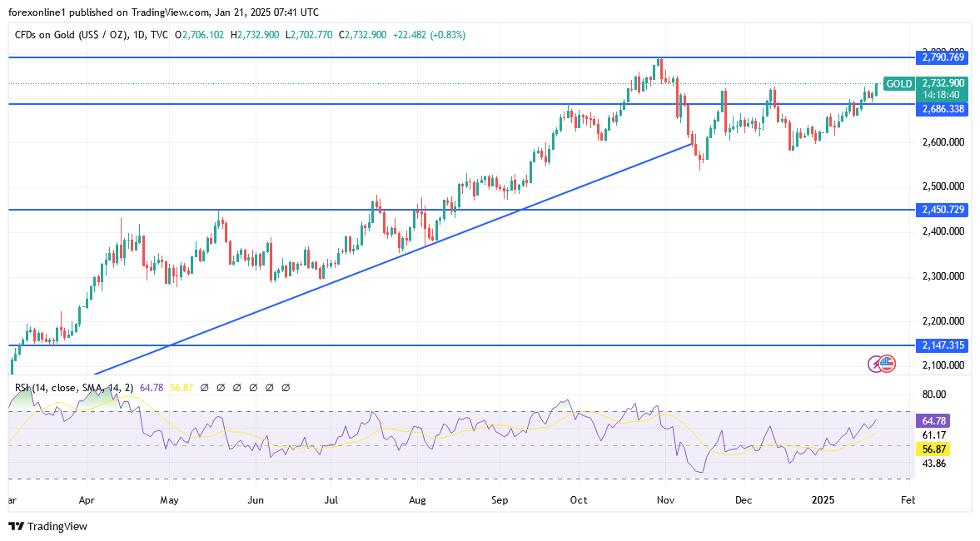980x541 pixels.
Task: Open the RSI (14, close, SMA, 14, 2) indicator title
Action: tap(74, 388)
